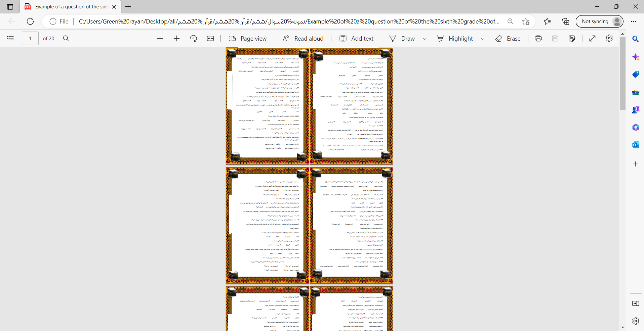Click the PDF vertical scrollbar thumb

[x=622, y=74]
